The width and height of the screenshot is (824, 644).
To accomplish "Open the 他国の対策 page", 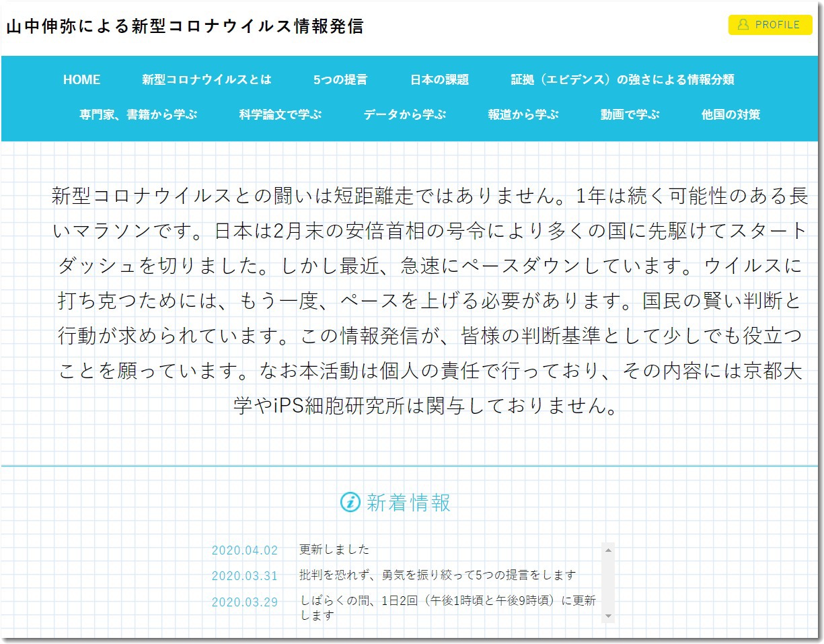I will pyautogui.click(x=731, y=114).
